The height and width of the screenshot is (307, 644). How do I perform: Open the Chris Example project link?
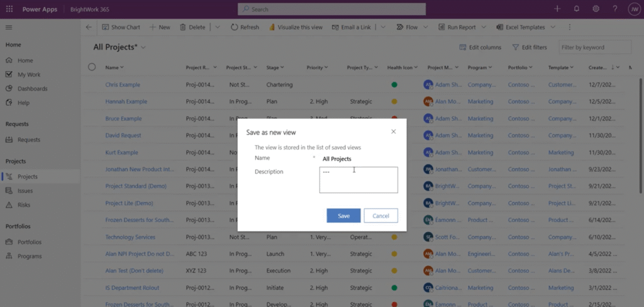point(123,84)
